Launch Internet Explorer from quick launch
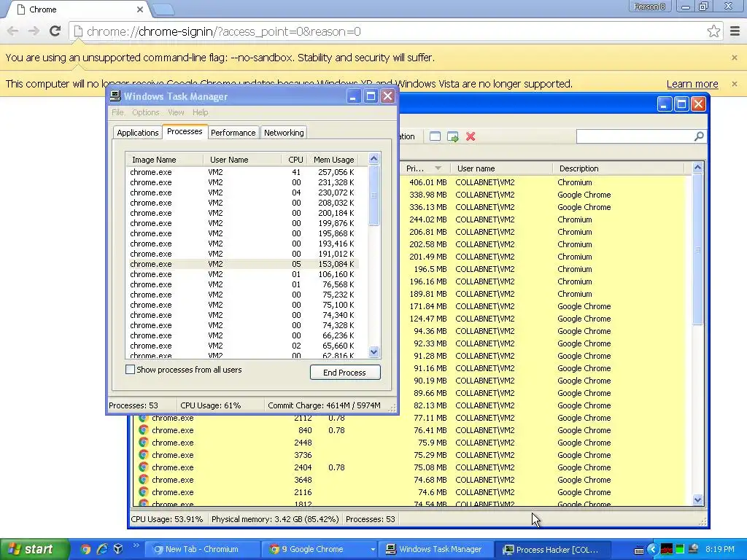Screen dimensions: 747x560 [x=102, y=549]
